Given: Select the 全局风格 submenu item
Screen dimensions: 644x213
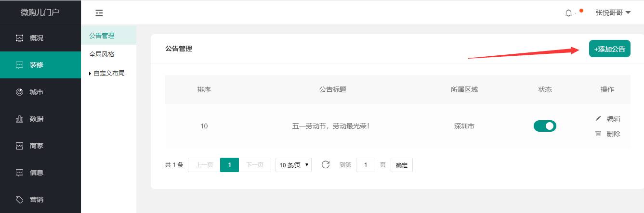Looking at the screenshot, I should pos(109,54).
